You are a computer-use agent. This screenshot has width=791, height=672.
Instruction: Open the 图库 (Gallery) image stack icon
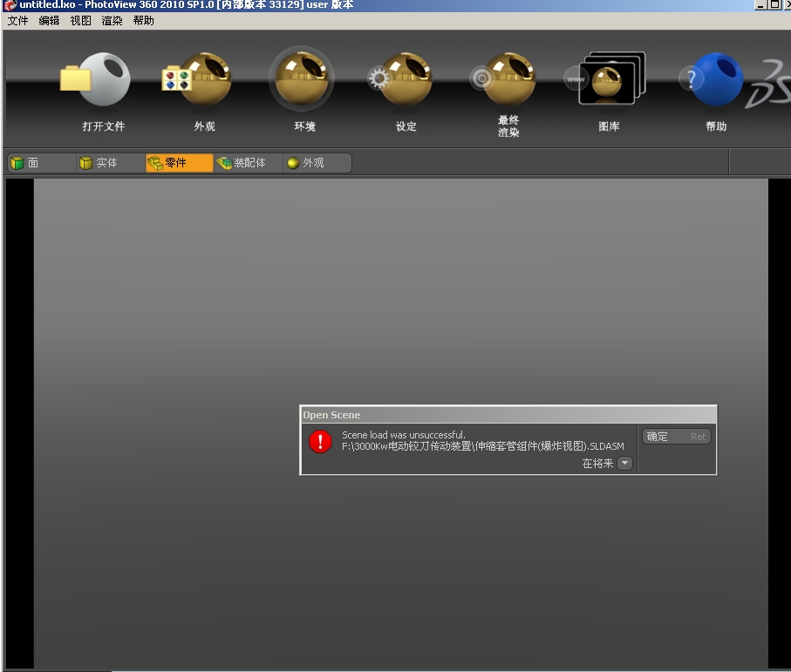(605, 78)
